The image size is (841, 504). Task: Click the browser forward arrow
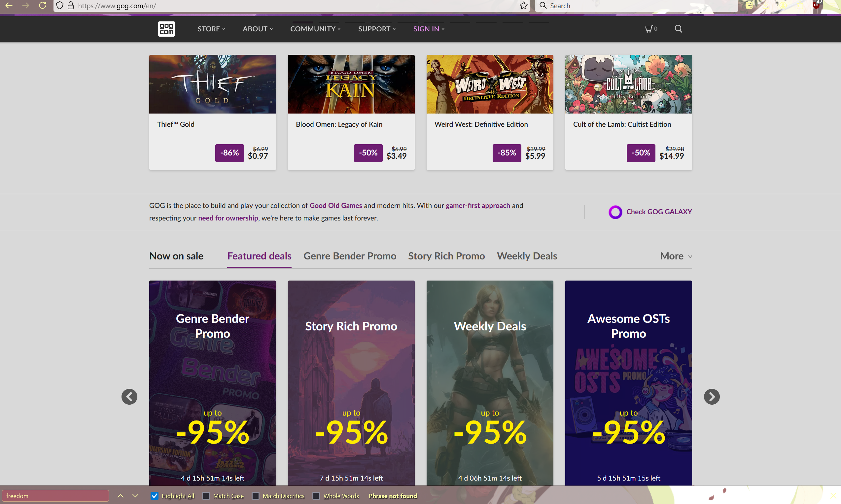tap(25, 5)
